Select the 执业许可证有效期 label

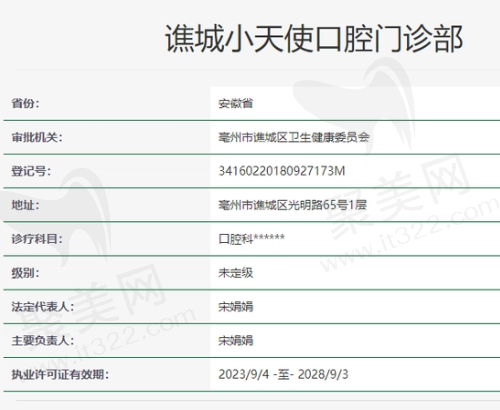pos(60,375)
